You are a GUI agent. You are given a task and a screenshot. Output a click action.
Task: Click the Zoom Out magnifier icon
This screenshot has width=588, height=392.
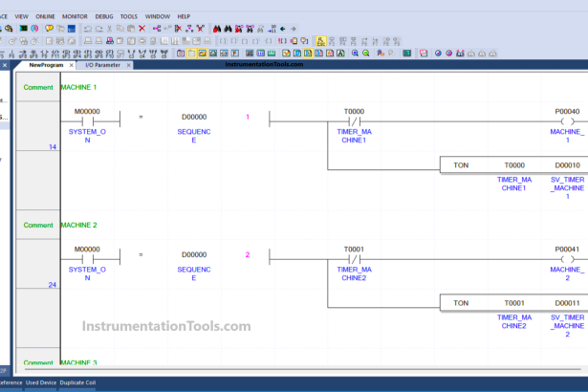click(366, 54)
